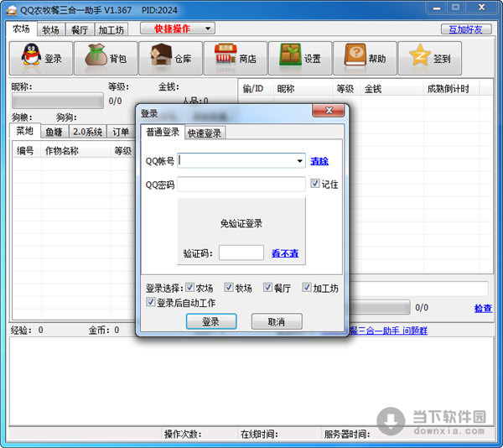The width and height of the screenshot is (503, 448).
Task: Toggle the 登录后自动工作 checkbox
Action: [150, 302]
